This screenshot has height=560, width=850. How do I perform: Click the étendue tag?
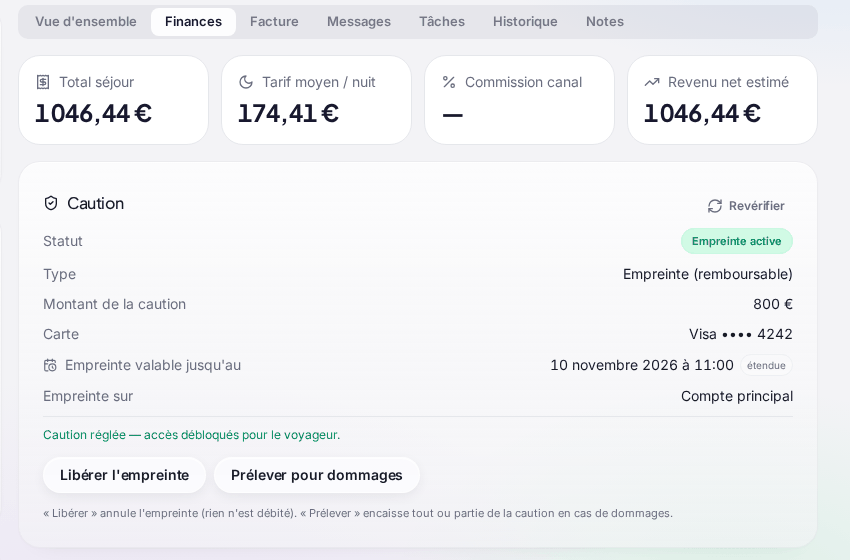click(766, 365)
